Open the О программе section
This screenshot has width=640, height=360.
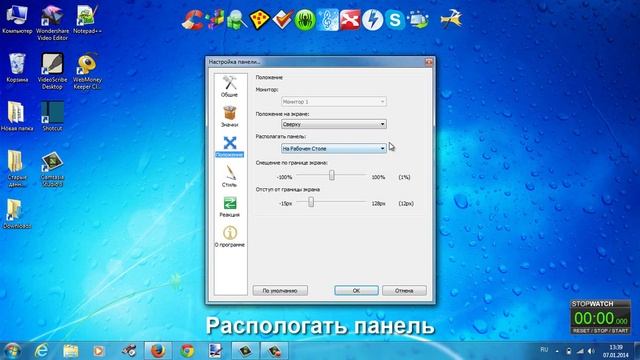pyautogui.click(x=229, y=237)
